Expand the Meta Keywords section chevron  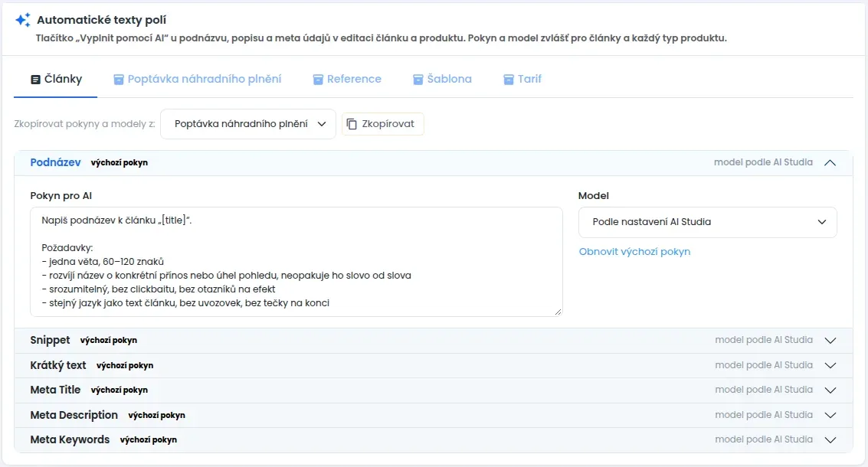point(830,440)
